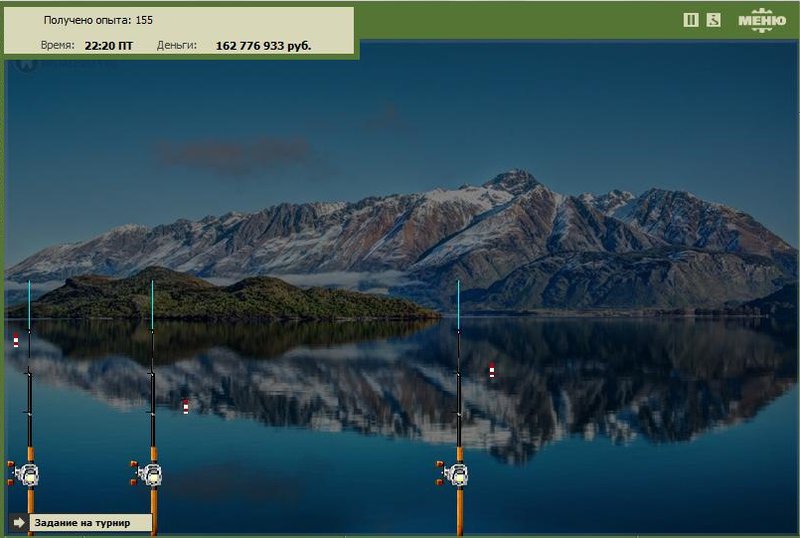Open the Задание на турнир label
Screen dimensions: 800x538
coord(82,523)
